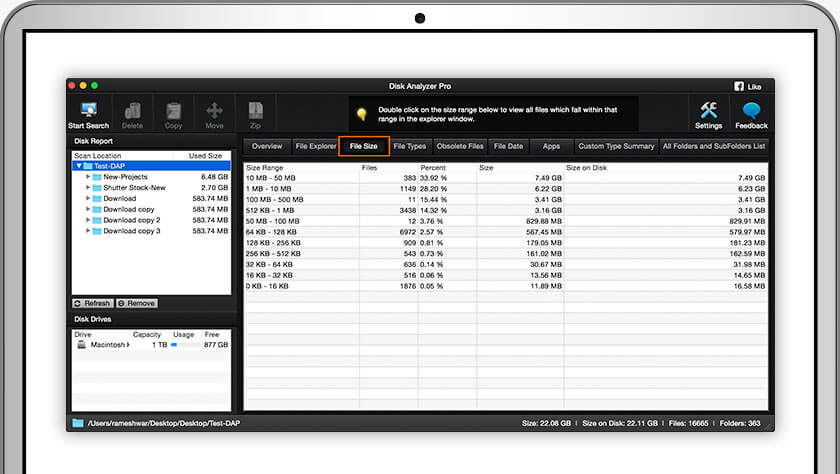The width and height of the screenshot is (840, 474).
Task: Open Settings tools icon
Action: (708, 110)
